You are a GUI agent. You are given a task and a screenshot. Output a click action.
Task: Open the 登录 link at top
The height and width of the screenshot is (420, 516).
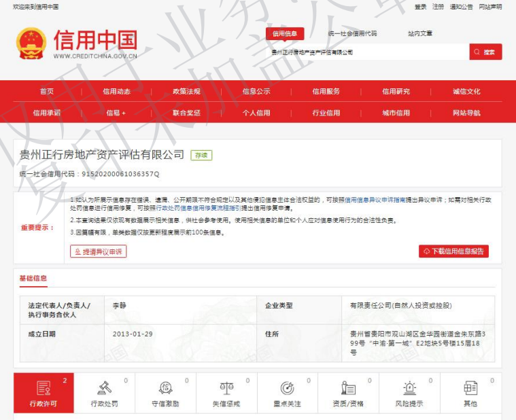[420, 7]
